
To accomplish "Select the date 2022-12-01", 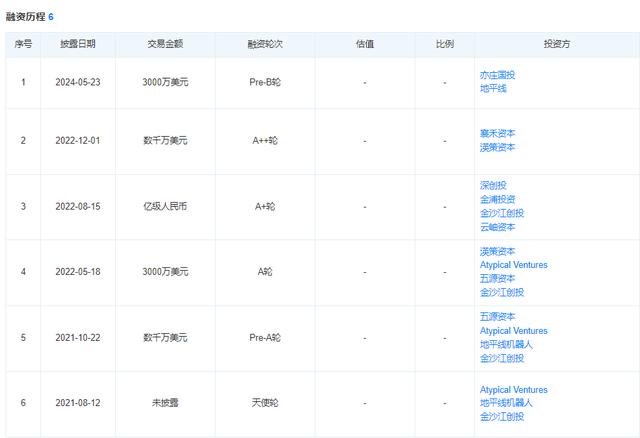I will click(78, 141).
